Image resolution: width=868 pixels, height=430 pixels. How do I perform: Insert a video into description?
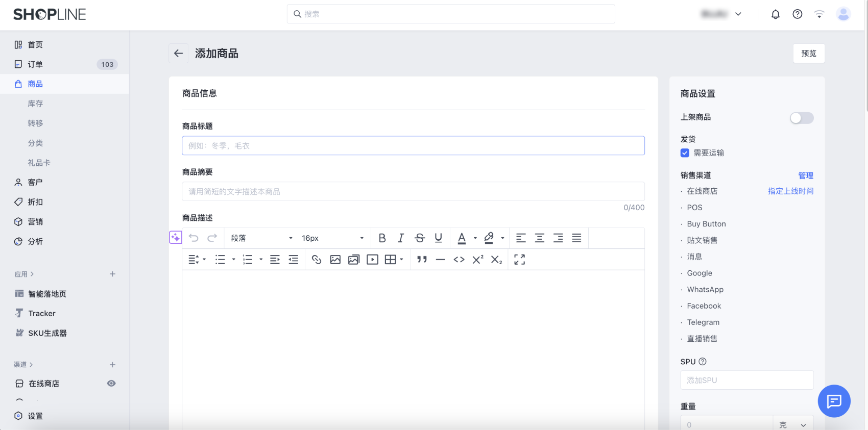click(x=373, y=260)
